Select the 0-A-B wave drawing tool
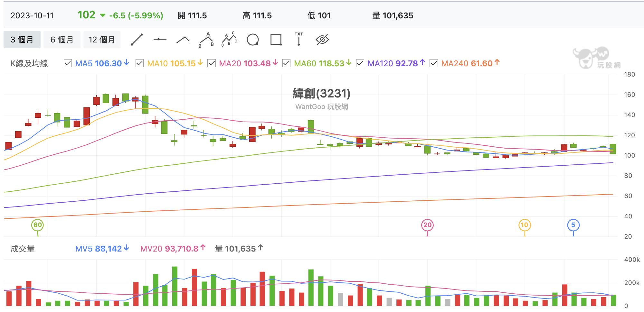This screenshot has height=312, width=644. coord(206,40)
